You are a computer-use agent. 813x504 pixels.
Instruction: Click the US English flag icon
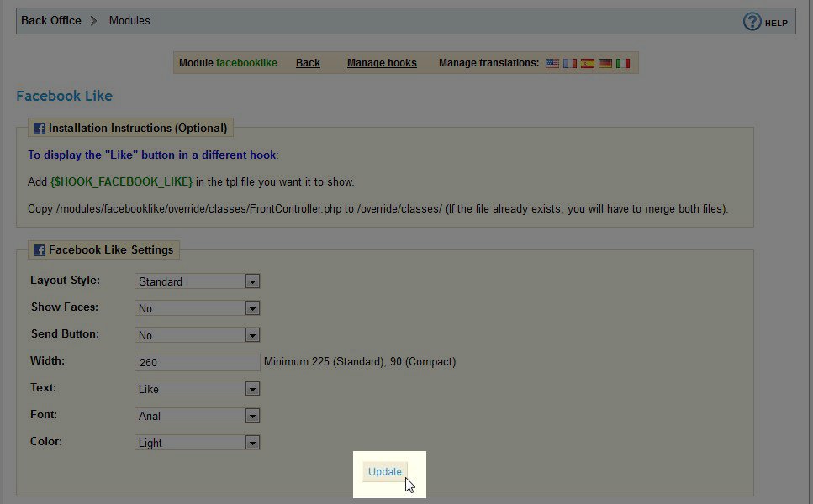click(552, 63)
